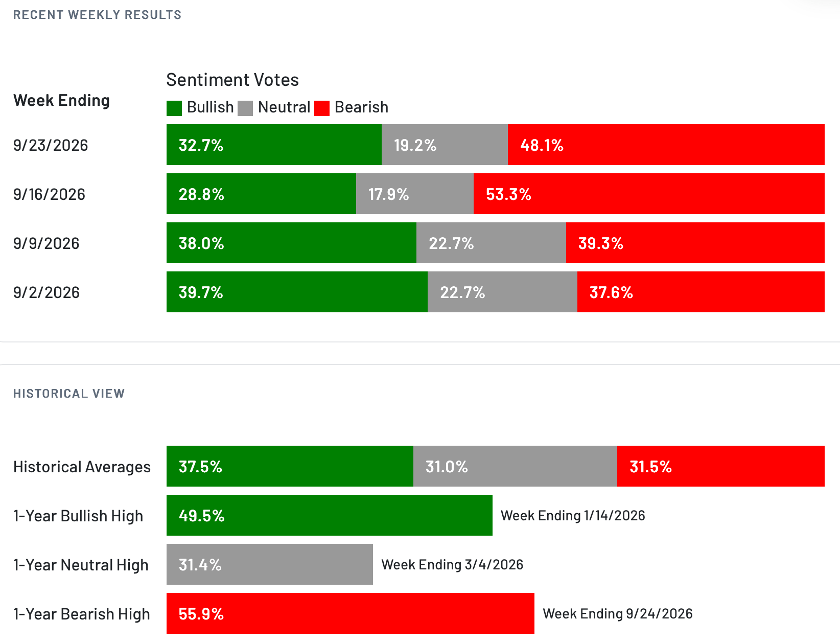Click the Week Ending 1/14/2026 label
This screenshot has height=643, width=840.
tap(573, 515)
